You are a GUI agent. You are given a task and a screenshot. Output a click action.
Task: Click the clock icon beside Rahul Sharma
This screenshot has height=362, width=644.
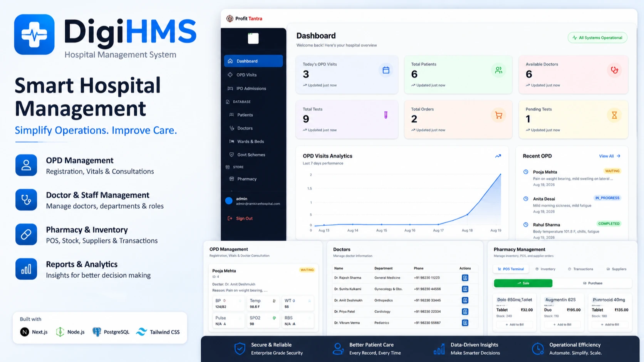[x=526, y=225]
